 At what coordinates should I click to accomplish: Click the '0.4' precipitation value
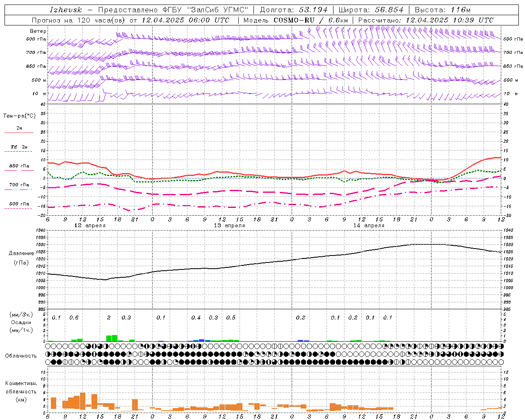[196, 318]
